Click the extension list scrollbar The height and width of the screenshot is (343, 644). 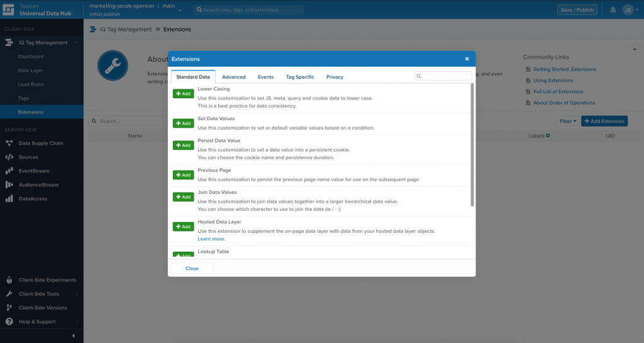tap(472, 145)
